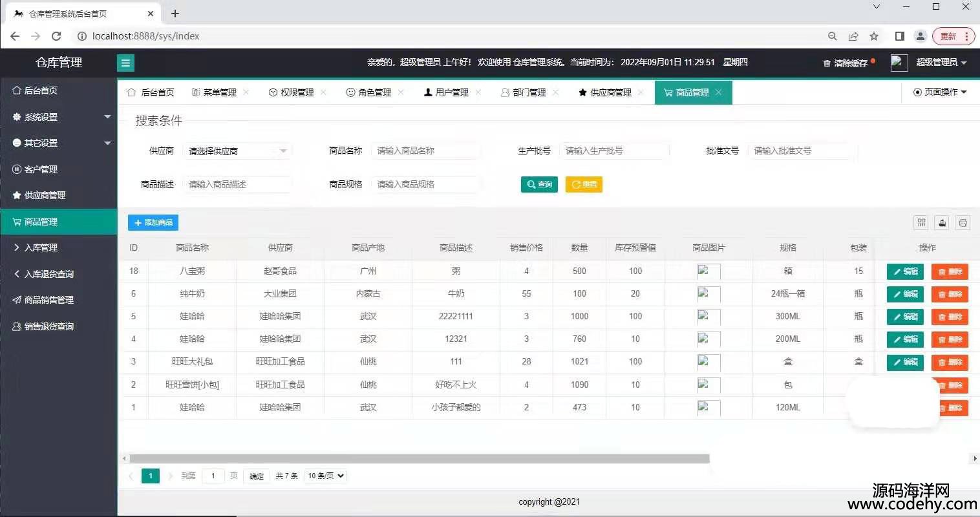This screenshot has height=517, width=980.
Task: Delete the 纯牛奶 product row
Action: 950,294
